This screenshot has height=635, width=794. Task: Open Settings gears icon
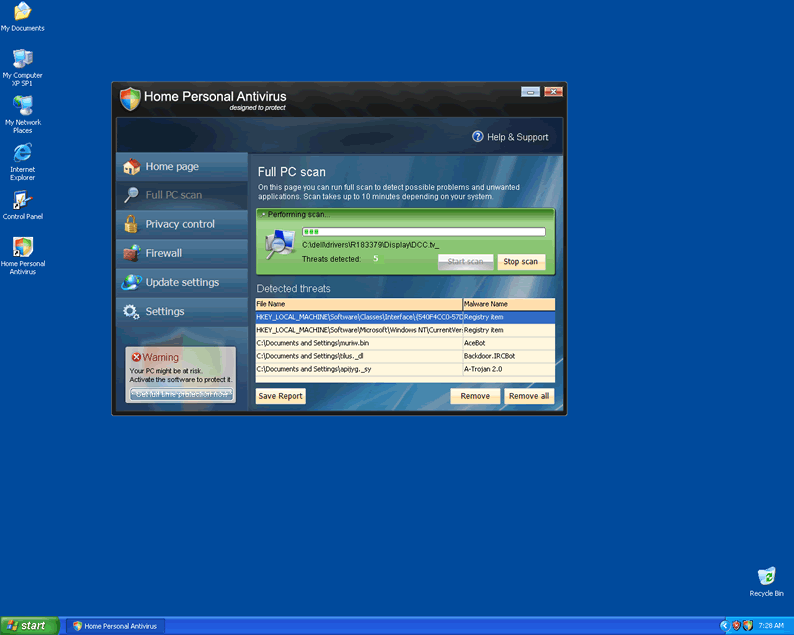[x=131, y=311]
